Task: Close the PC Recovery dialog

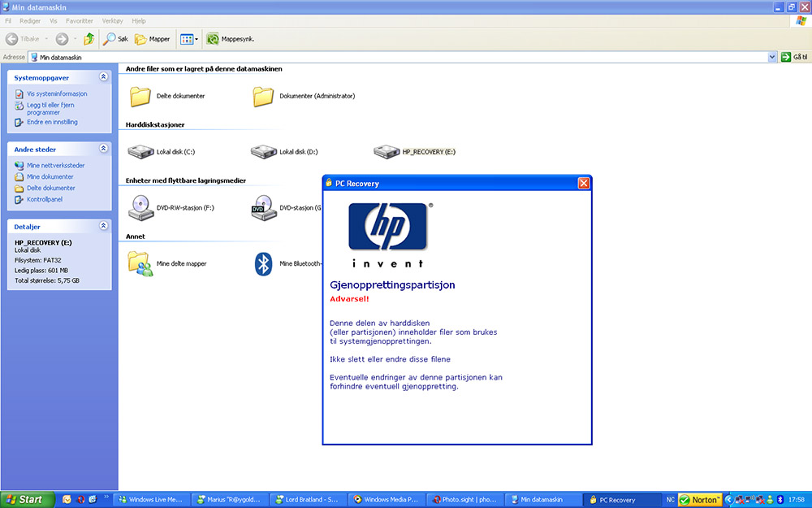Action: pyautogui.click(x=584, y=183)
